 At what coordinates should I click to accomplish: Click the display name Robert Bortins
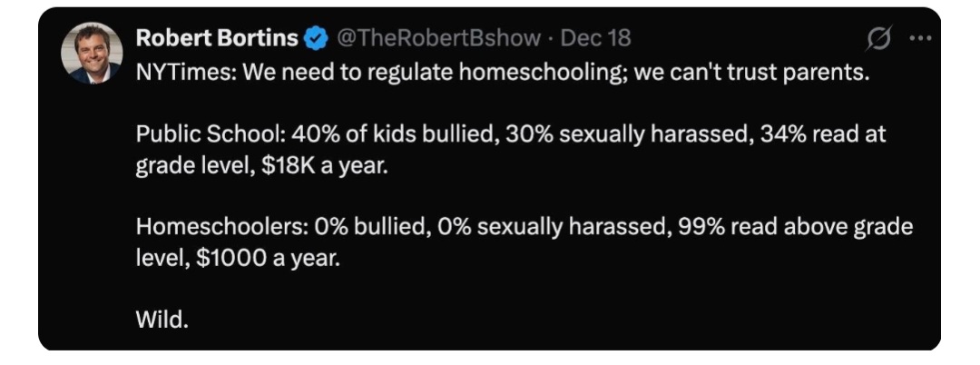216,39
